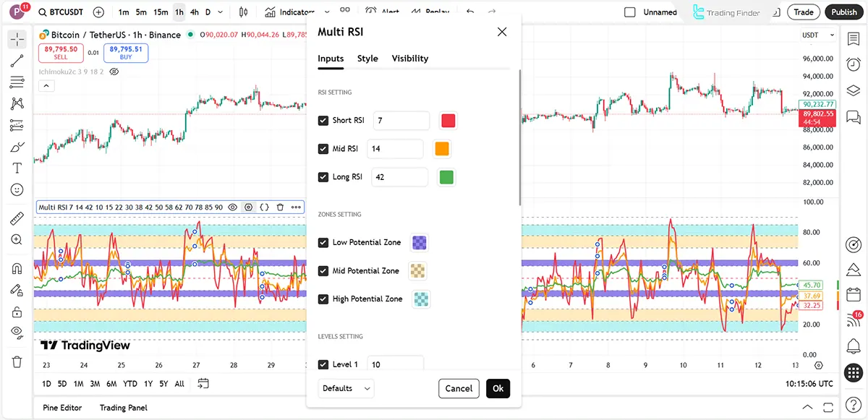Change the Long RSI green color swatch
This screenshot has width=868, height=420.
click(x=446, y=176)
